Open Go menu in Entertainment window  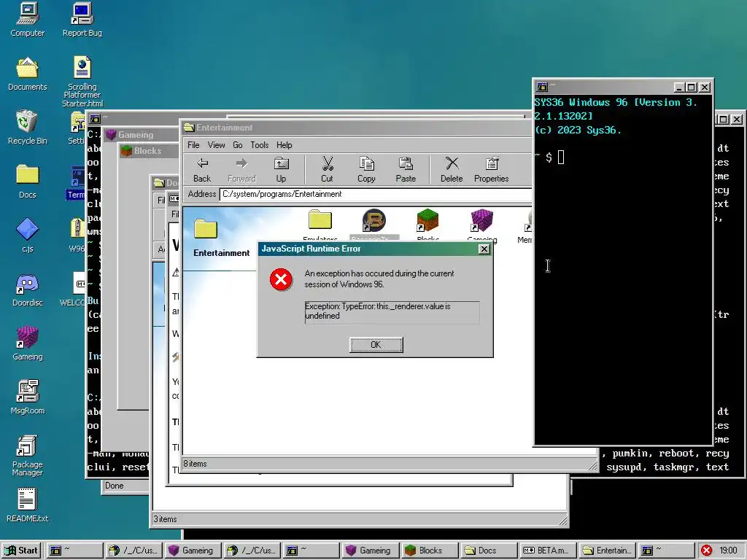click(x=238, y=145)
